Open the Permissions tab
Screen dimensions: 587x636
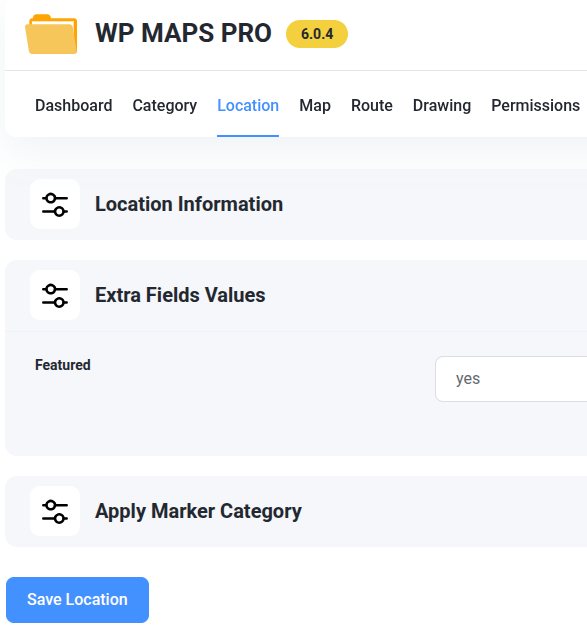[535, 105]
